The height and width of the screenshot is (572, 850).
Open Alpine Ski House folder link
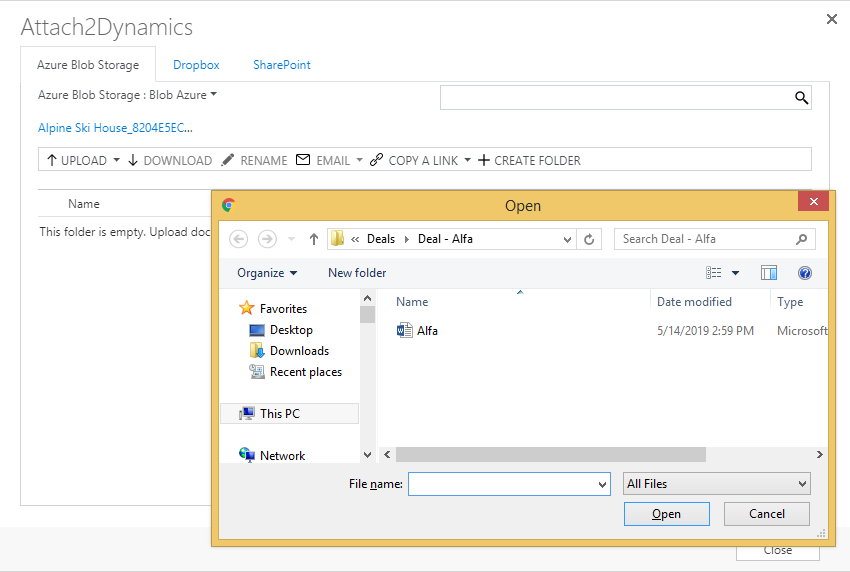[115, 127]
